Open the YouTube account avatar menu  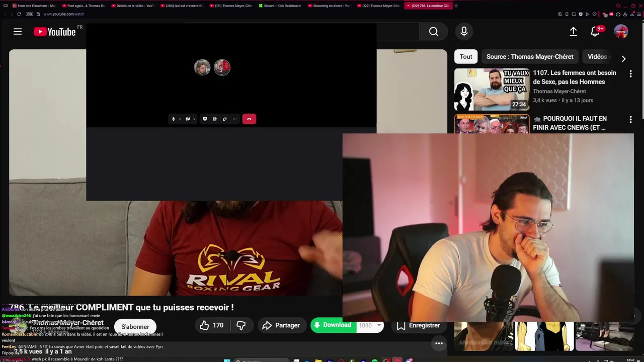tap(621, 32)
